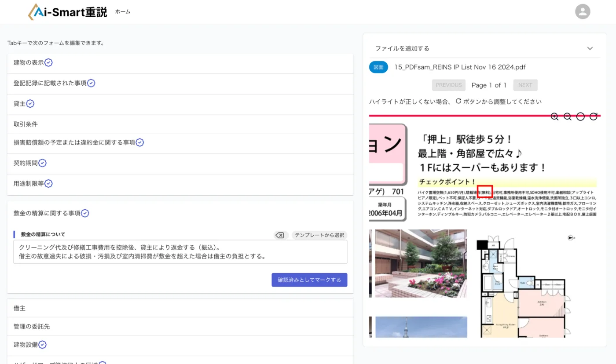
Task: Open the テンプレートから選択 selector
Action: 319,235
